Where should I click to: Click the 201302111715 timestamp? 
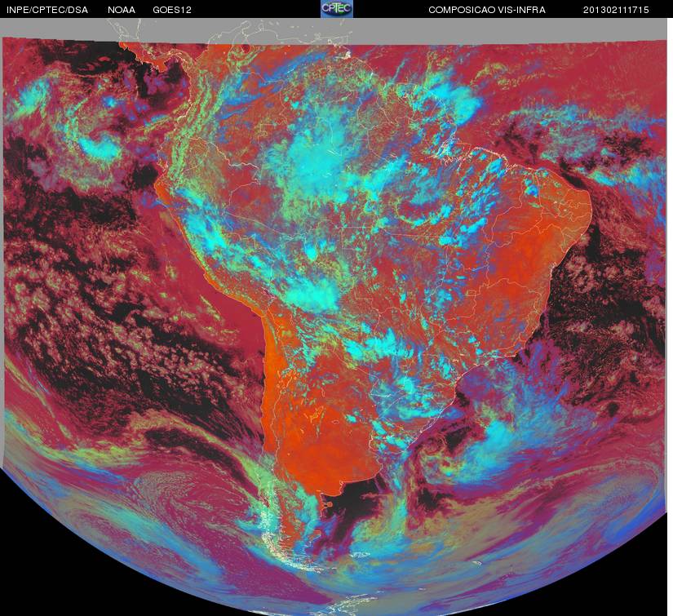(616, 10)
